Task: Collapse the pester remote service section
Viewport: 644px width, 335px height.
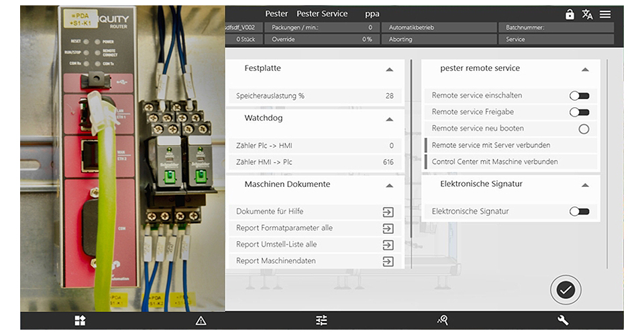Action: coord(585,69)
